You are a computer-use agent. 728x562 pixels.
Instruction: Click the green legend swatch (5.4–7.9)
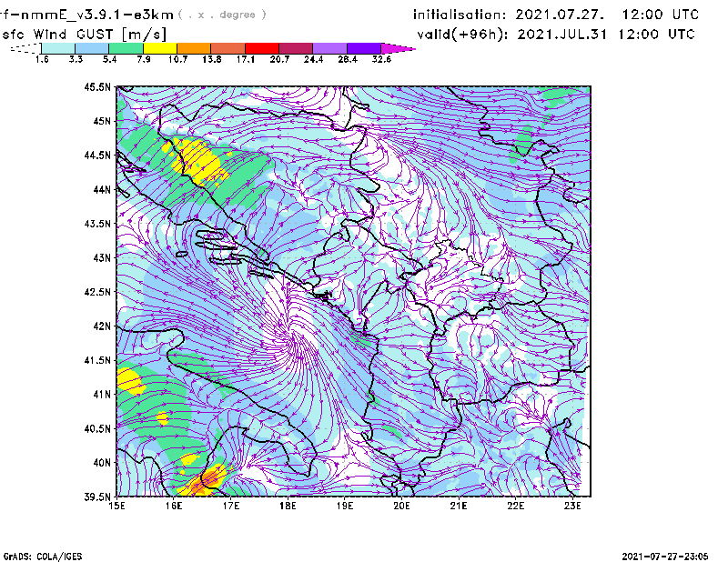tap(126, 48)
